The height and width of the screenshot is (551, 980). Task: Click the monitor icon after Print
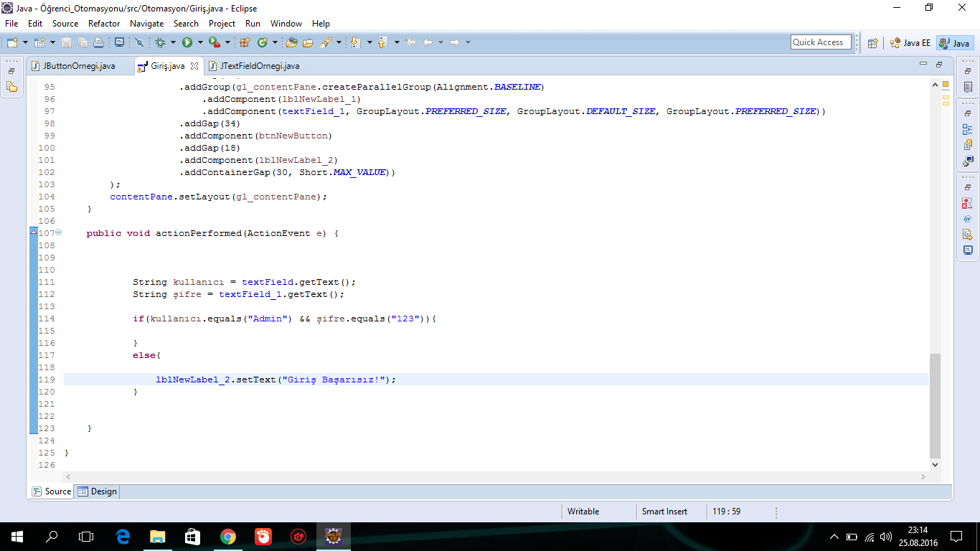119,42
